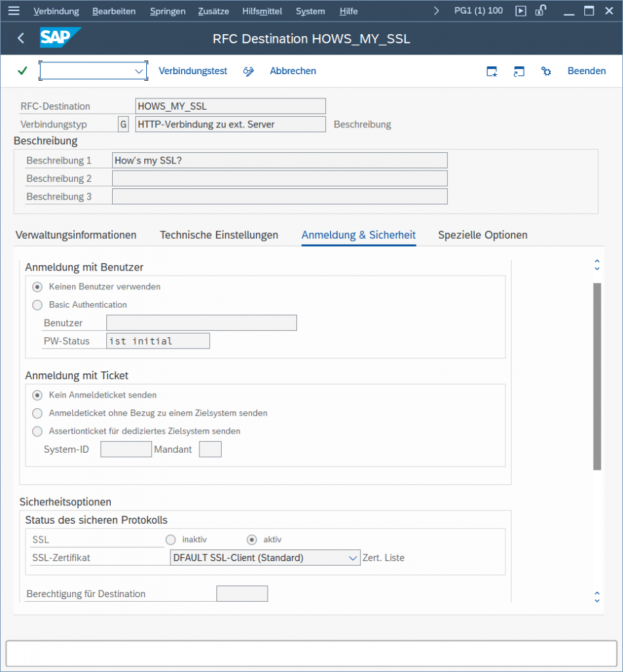
Task: Select Assertionticket für dediziertes Zielsystem senden
Action: click(x=37, y=431)
